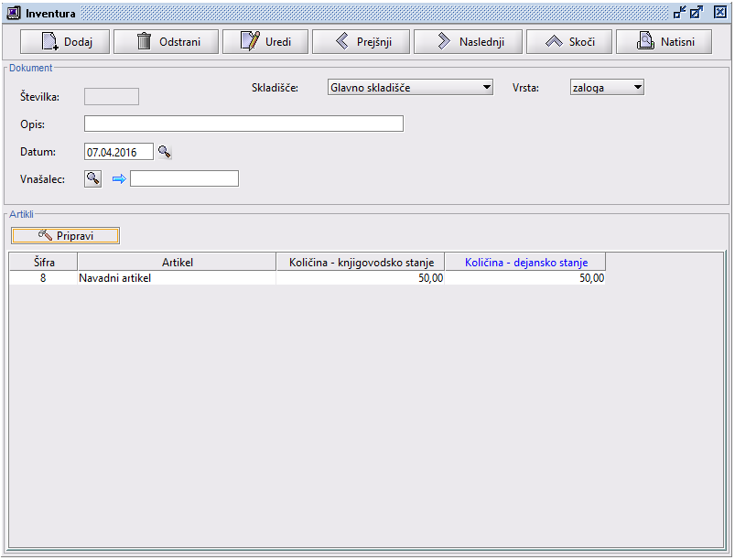Click the Skoči jump button
735x560 pixels.
click(x=568, y=42)
